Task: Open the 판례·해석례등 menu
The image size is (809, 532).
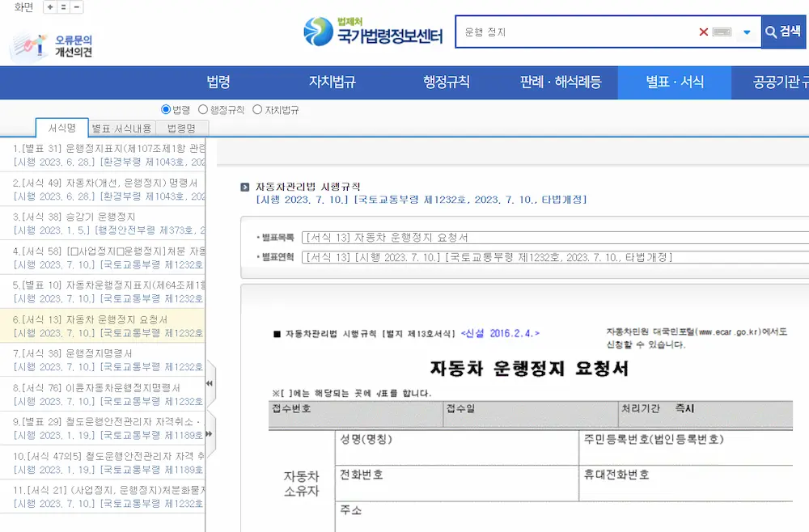Action: tap(561, 82)
